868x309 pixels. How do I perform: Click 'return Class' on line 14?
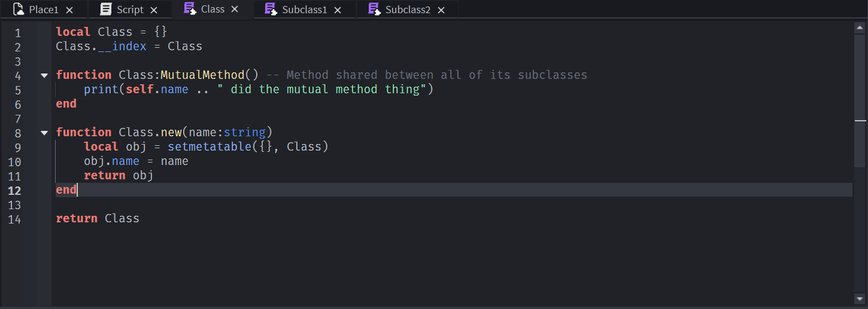[x=98, y=218]
